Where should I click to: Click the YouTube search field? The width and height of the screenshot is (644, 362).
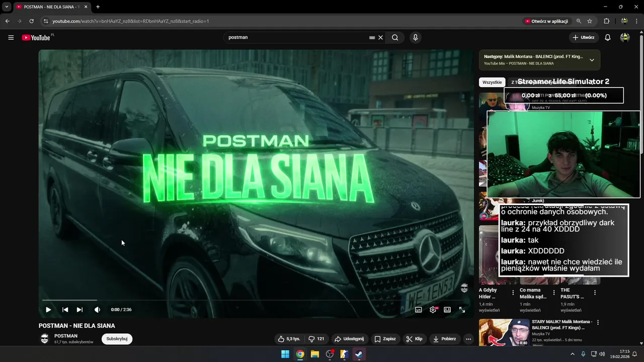click(x=297, y=37)
